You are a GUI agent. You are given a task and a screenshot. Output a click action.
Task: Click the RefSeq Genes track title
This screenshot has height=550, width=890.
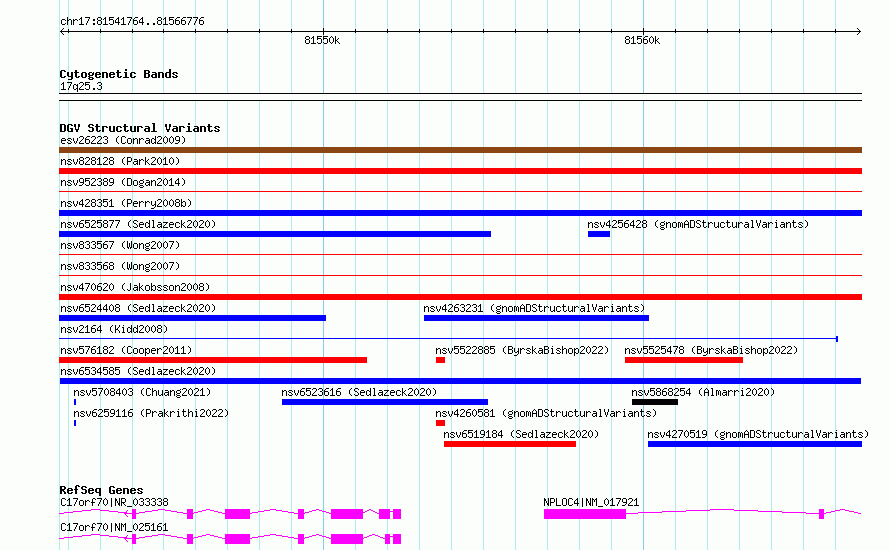click(x=101, y=490)
